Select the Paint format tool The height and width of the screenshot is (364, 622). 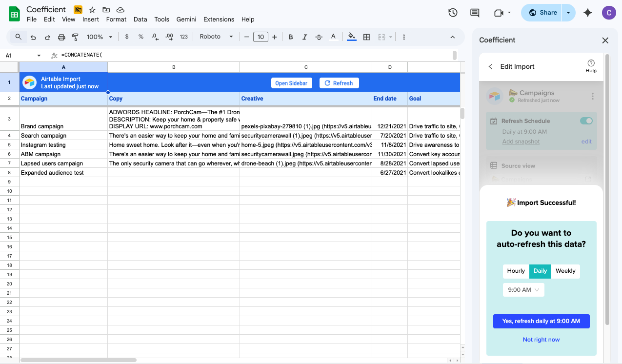pos(75,37)
